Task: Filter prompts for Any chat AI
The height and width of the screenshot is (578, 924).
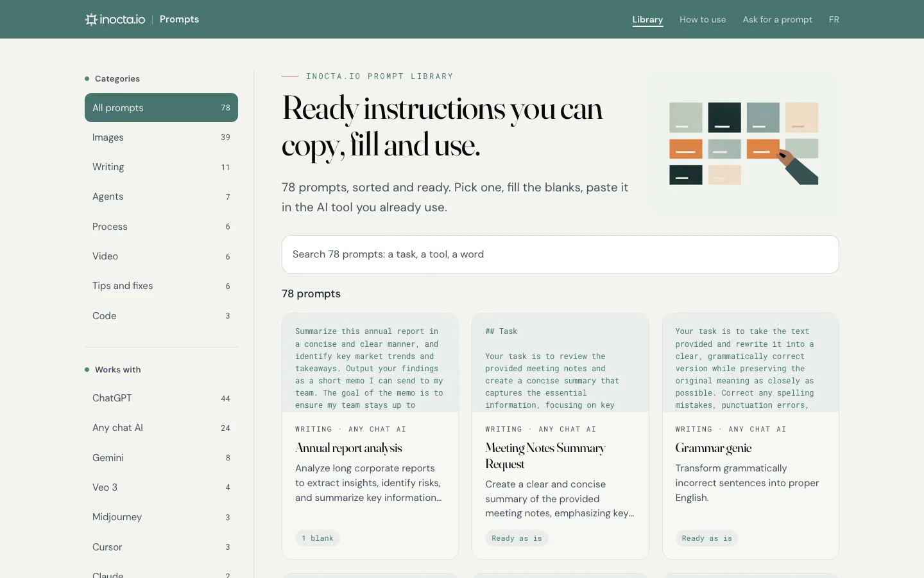Action: point(161,428)
